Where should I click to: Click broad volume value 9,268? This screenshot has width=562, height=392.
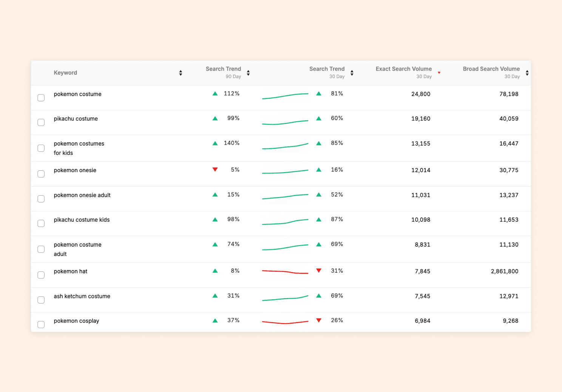point(511,321)
